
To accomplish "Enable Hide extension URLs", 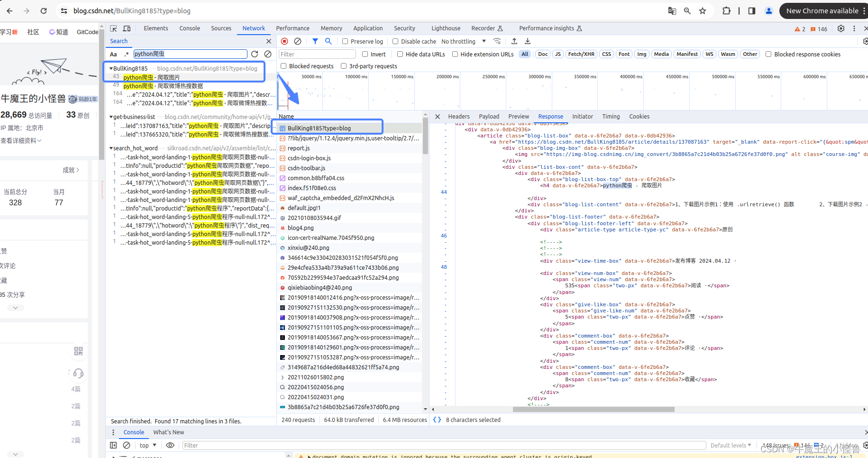I will (x=455, y=54).
